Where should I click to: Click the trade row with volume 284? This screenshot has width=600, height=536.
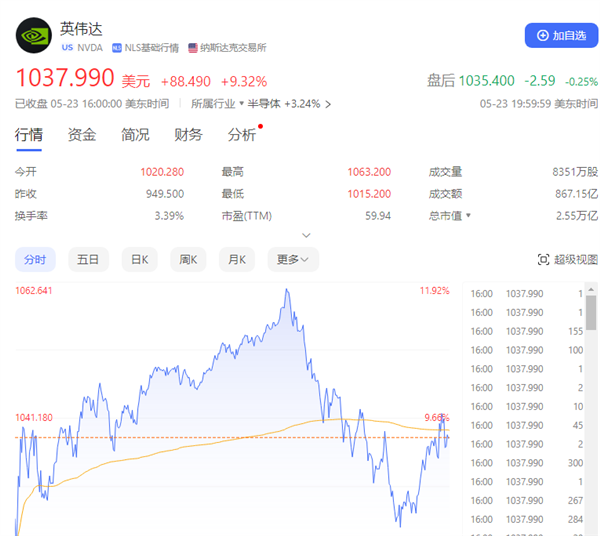tap(527, 520)
